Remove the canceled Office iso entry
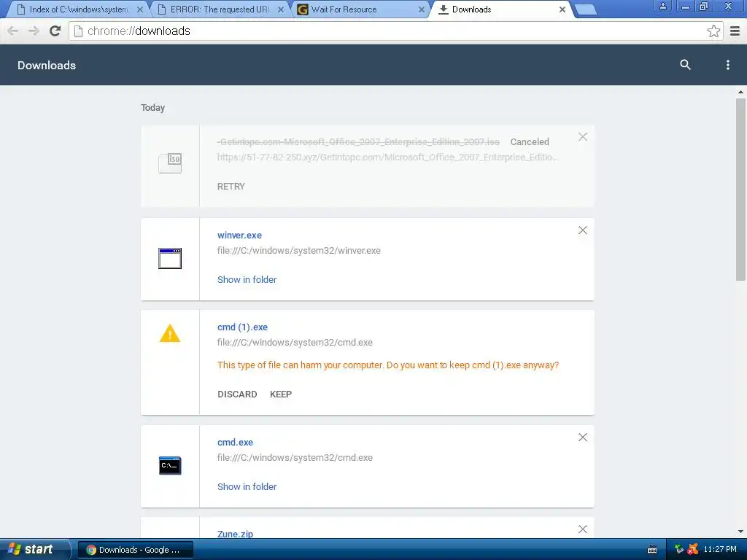 (x=583, y=137)
